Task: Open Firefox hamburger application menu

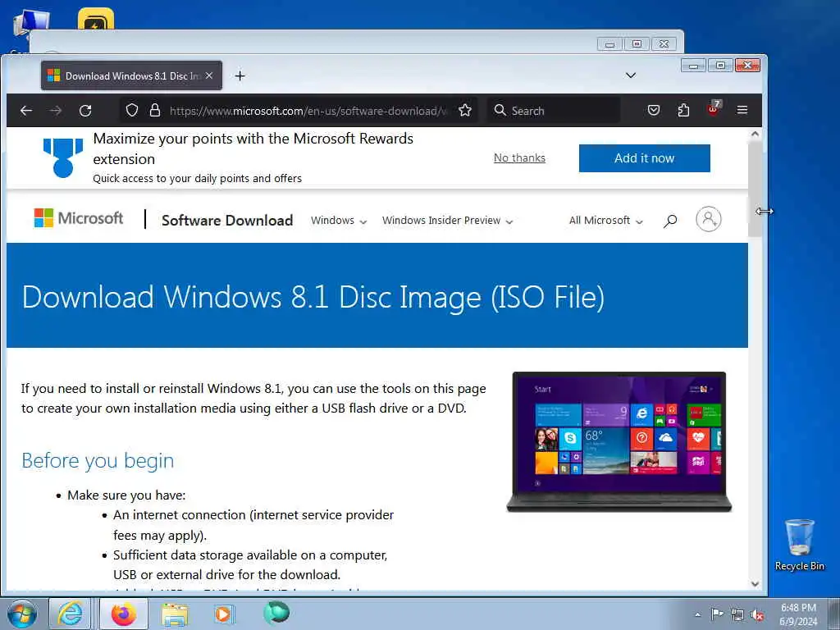Action: [x=742, y=110]
